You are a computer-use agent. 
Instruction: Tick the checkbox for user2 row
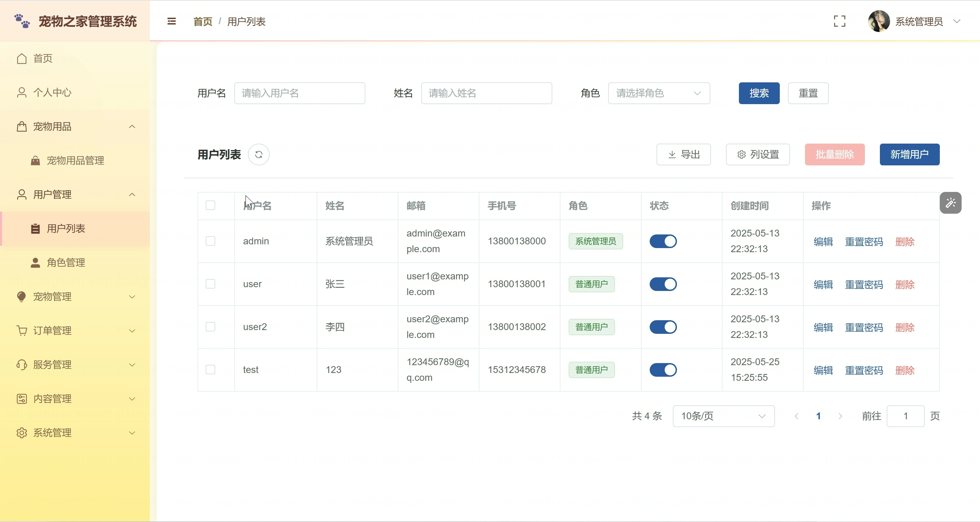210,327
